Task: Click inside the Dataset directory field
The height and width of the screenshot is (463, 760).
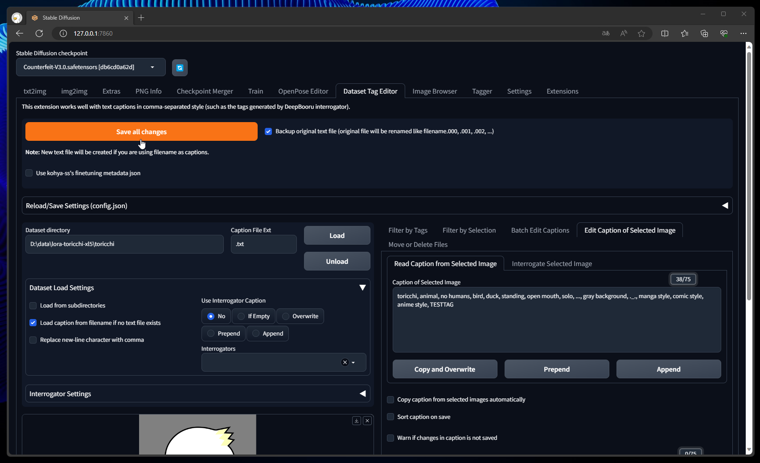Action: click(x=124, y=244)
